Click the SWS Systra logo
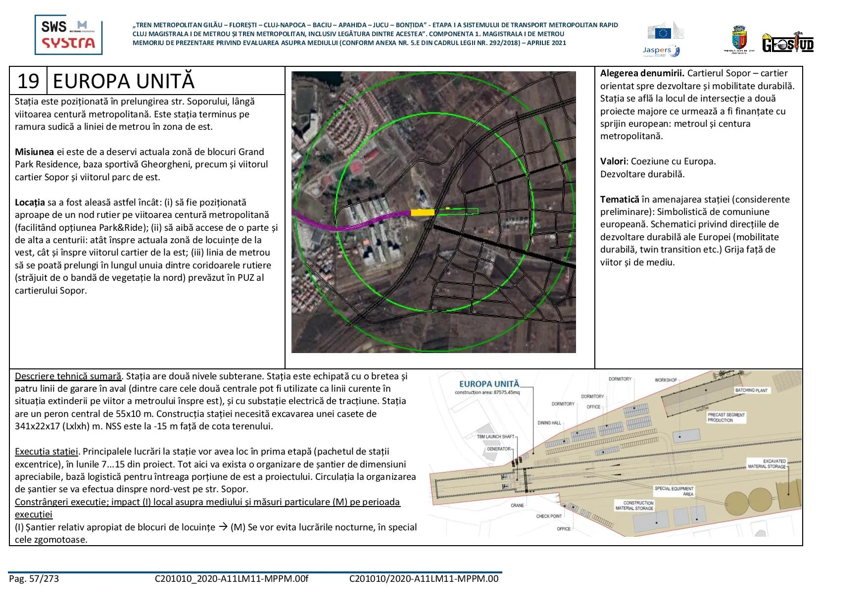Screen dimensions: 868x614 [x=68, y=35]
